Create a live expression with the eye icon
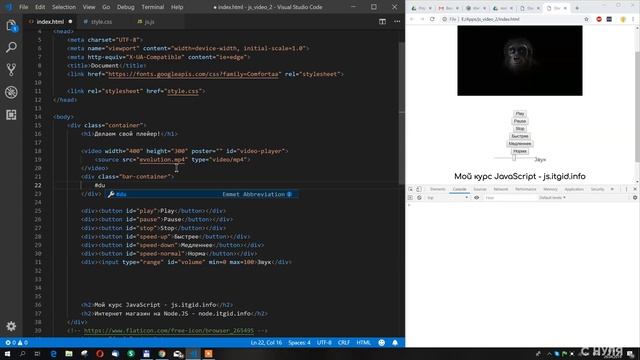This screenshot has width=640, height=360. 476,198
